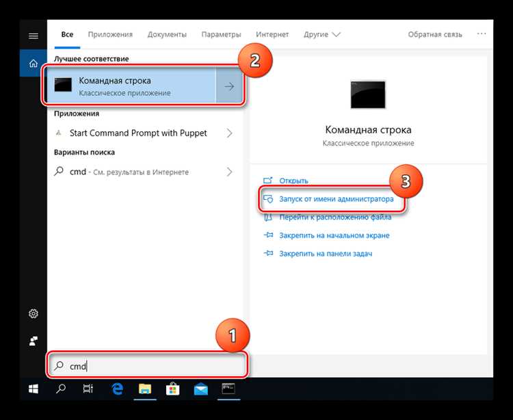The image size is (513, 420).
Task: Open the settings gear in sidebar
Action: click(34, 314)
